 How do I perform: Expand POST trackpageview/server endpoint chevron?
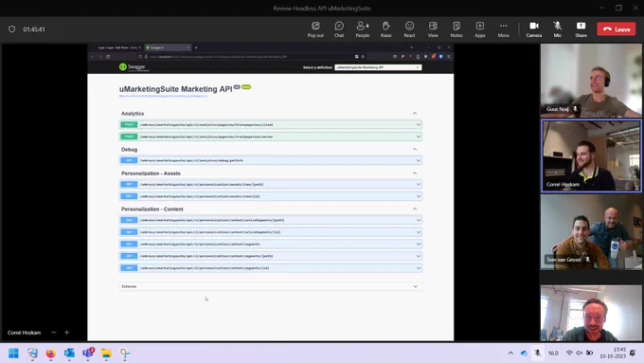coord(418,136)
